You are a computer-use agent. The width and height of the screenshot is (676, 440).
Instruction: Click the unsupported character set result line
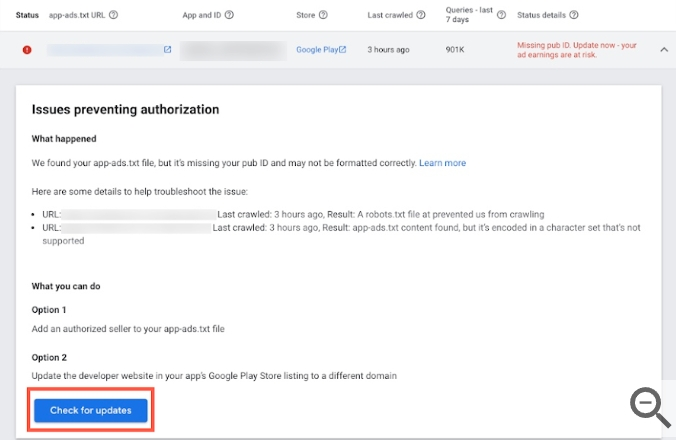coord(341,234)
